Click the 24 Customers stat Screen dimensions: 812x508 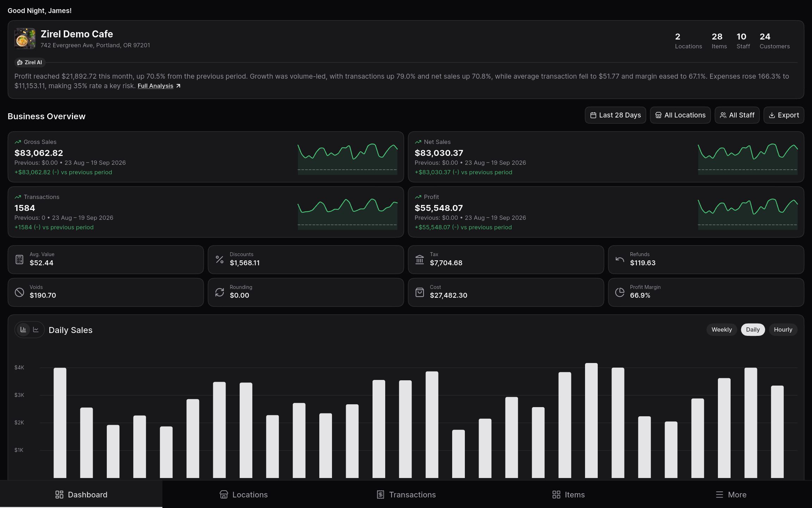(774, 41)
